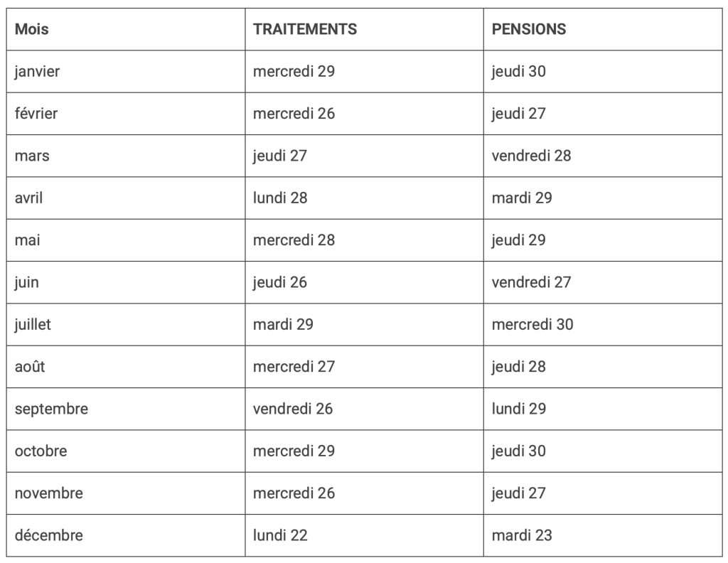The height and width of the screenshot is (563, 728).
Task: Click the Mois column header
Action: point(32,30)
